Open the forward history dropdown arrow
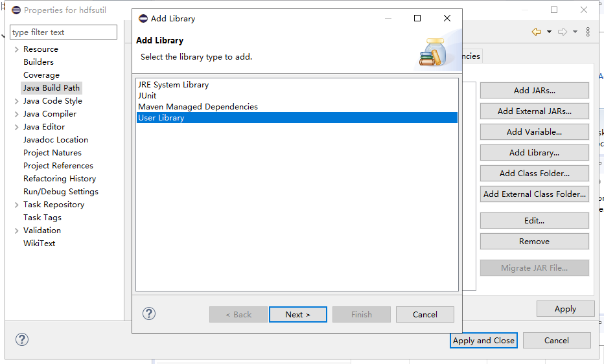The height and width of the screenshot is (364, 604). (575, 32)
